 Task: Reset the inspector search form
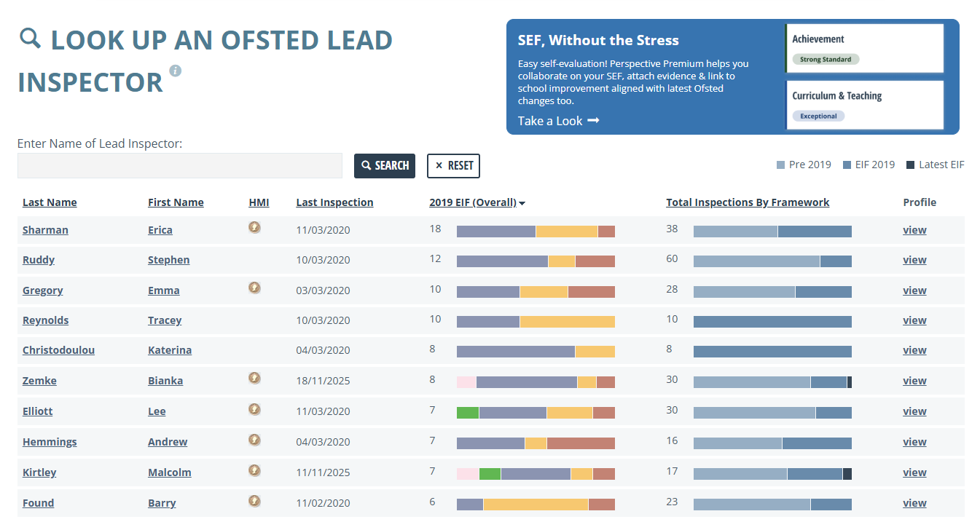click(453, 165)
